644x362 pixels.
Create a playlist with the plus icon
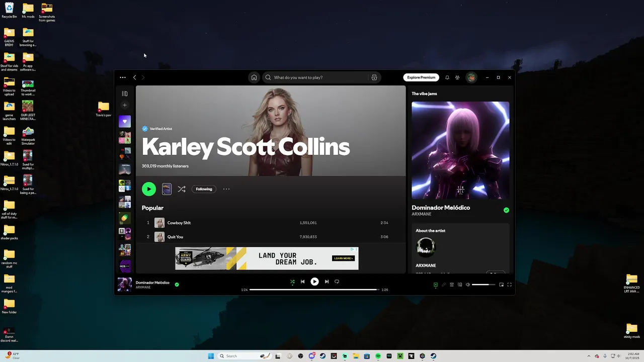125,105
